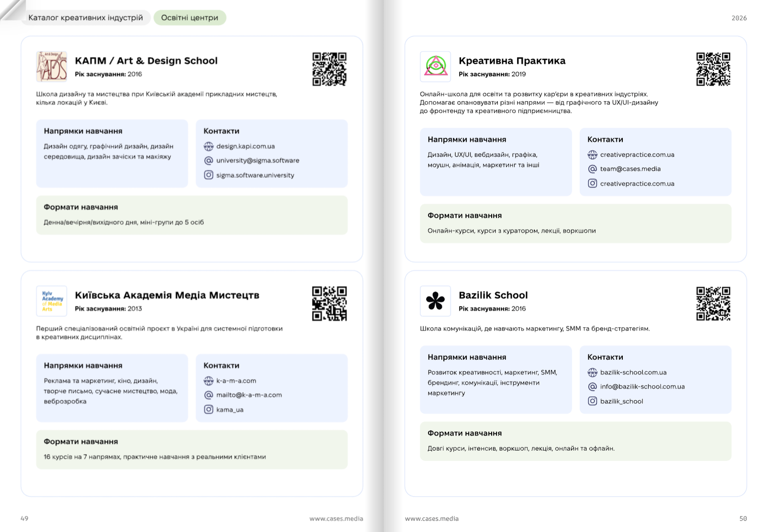Click 'Напрямки навчання' heading in the КАПМ card
The image size is (766, 532).
[x=83, y=131]
